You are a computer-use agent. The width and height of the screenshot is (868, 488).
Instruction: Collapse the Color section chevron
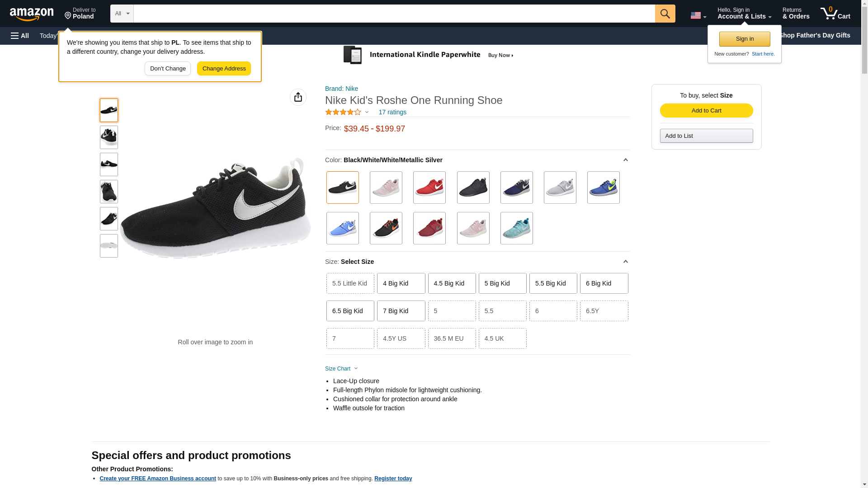625,160
